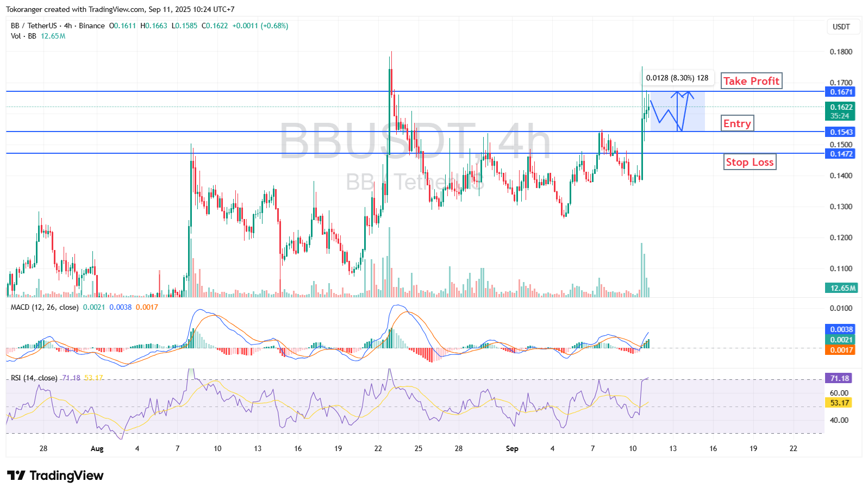Click the green 0.1622 current price tag
Screen dimensions: 868x494
(841, 111)
